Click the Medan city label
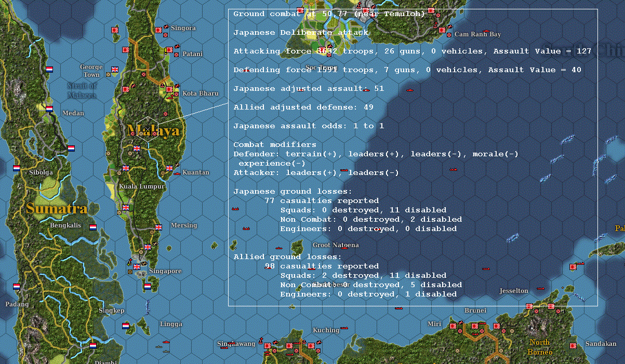Viewport: 625px width, 364px height. click(73, 113)
